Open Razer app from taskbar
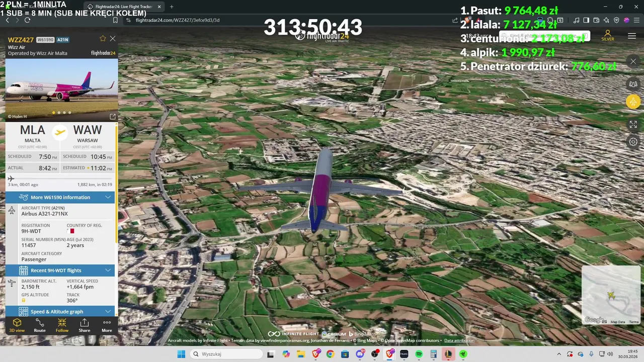 pyautogui.click(x=462, y=354)
